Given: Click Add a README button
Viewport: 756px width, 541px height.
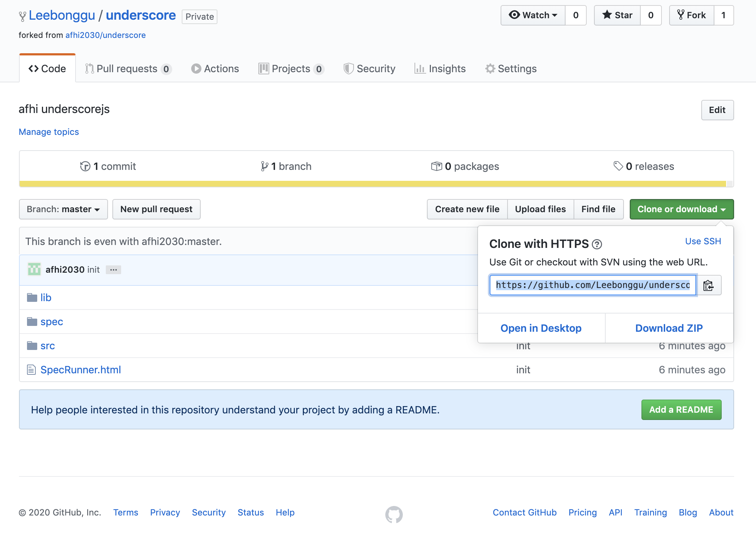Looking at the screenshot, I should [x=682, y=410].
